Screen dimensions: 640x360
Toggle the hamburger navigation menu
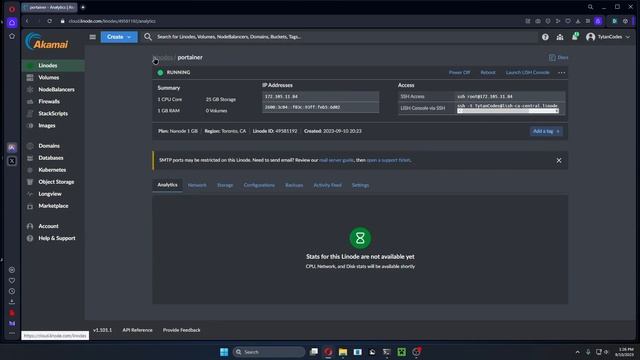pos(93,37)
